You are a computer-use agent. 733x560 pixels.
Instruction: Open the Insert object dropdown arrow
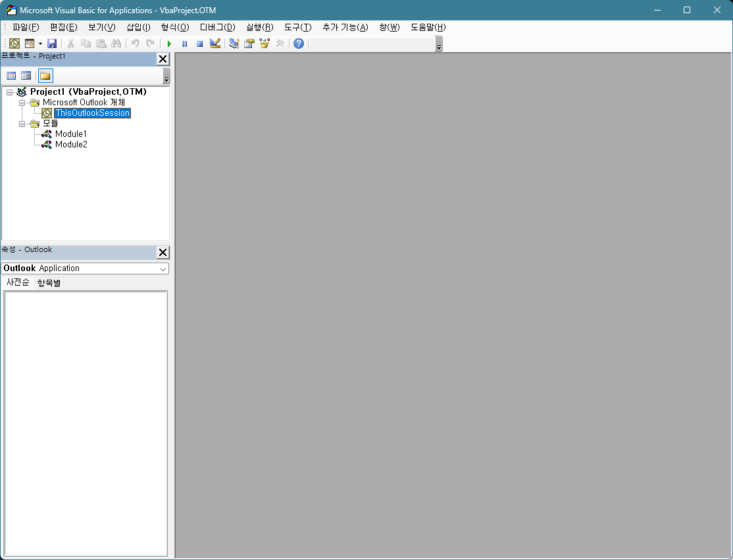click(40, 43)
